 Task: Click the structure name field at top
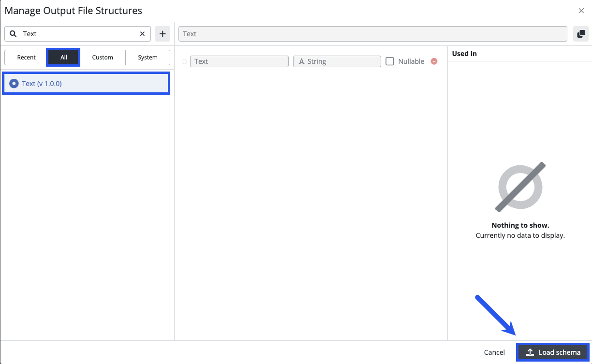(372, 34)
